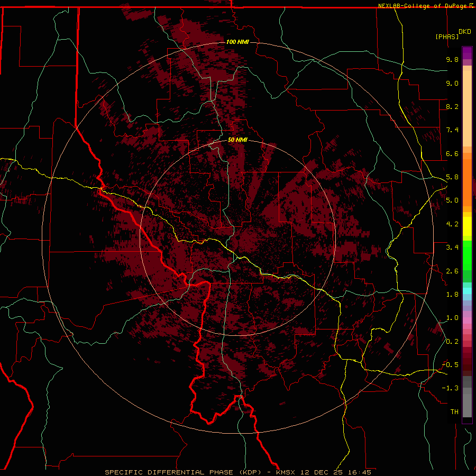Click the "8.2" legend value
476x476 pixels.
[x=452, y=106]
